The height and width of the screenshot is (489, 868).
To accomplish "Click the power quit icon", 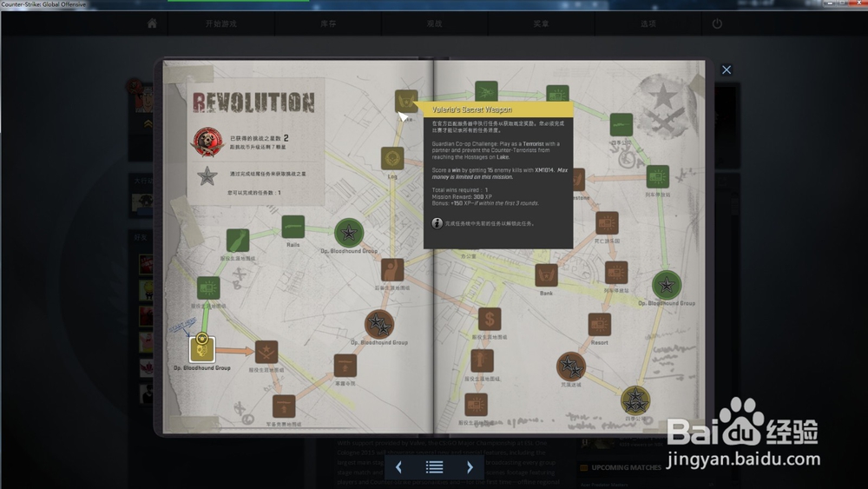I will tap(717, 23).
